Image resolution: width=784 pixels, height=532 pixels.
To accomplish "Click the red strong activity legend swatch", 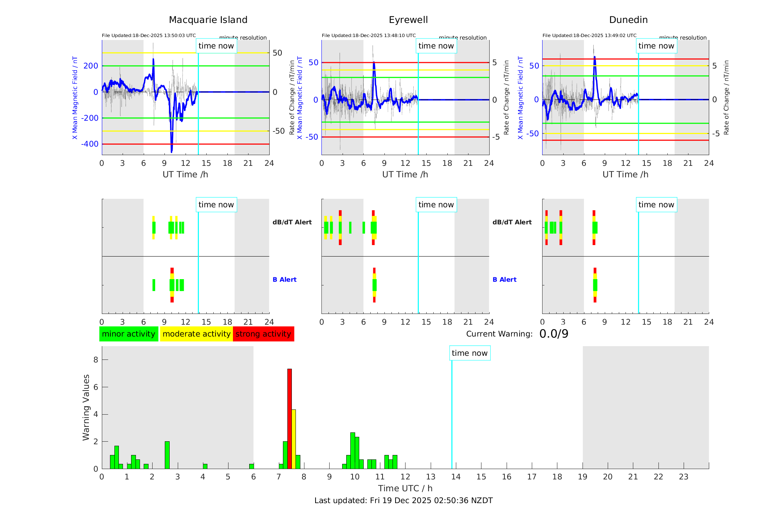I will point(263,334).
